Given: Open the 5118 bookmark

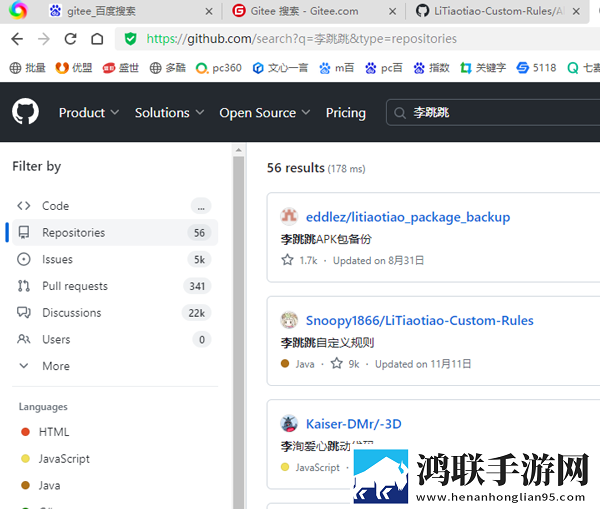Looking at the screenshot, I should click(536, 68).
